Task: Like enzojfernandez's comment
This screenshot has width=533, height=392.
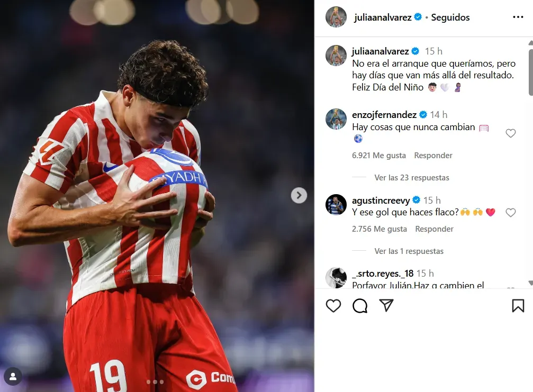Action: tap(511, 133)
